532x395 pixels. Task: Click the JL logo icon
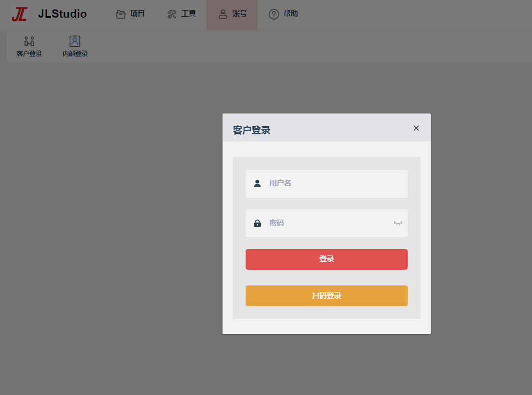pyautogui.click(x=19, y=14)
